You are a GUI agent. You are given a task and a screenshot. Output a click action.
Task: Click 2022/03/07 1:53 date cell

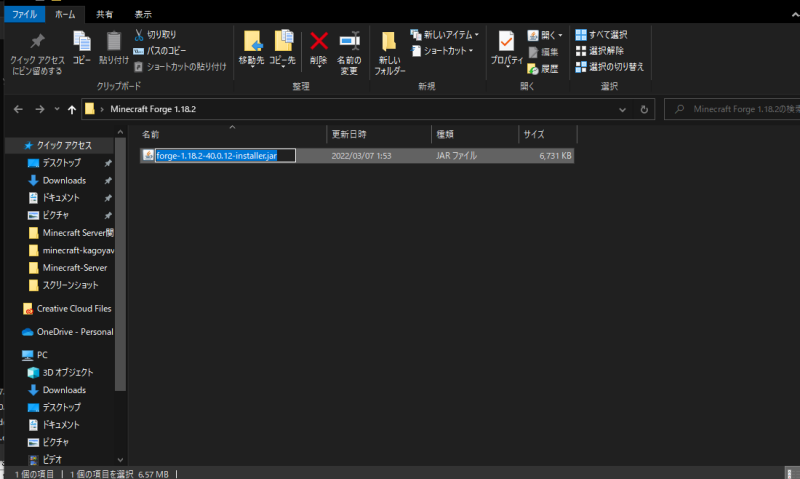coord(361,156)
